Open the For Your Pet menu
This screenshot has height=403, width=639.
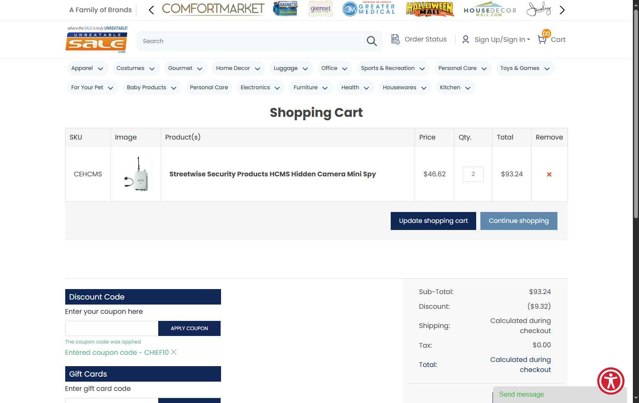[x=92, y=88]
